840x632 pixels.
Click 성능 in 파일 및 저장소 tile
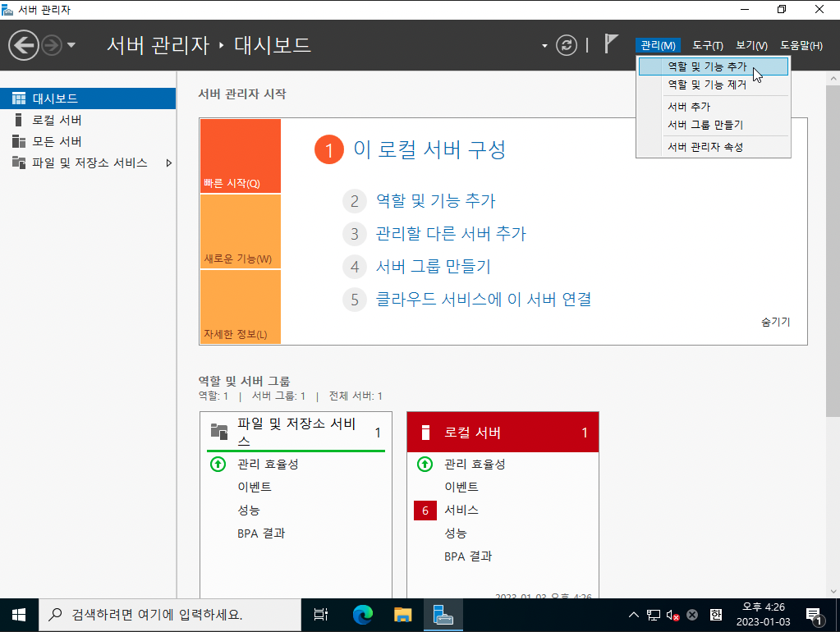coord(249,510)
